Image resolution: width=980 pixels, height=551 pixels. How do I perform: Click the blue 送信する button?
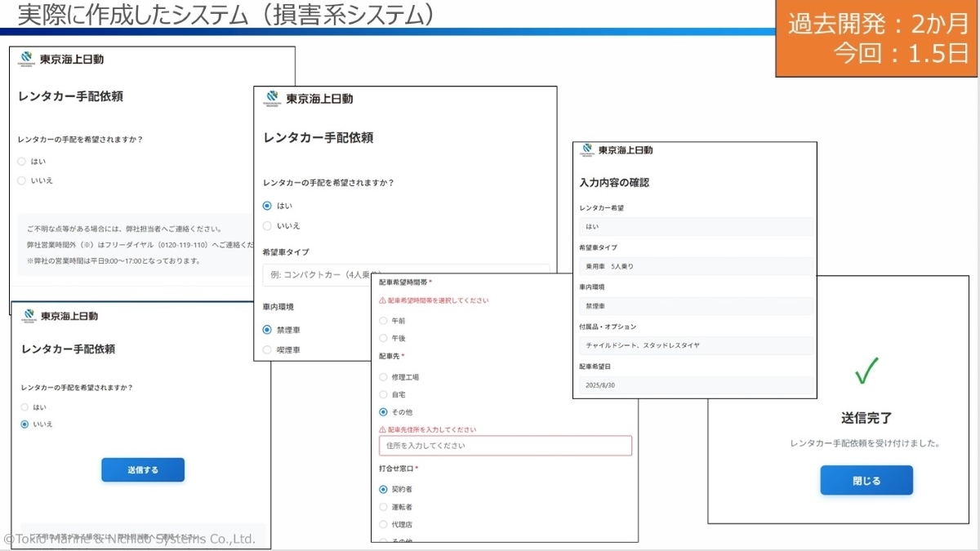coord(143,470)
